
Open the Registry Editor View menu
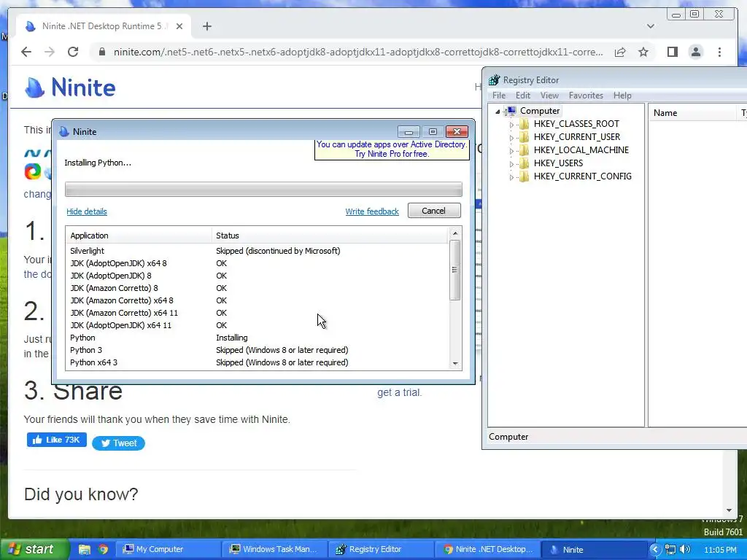(x=549, y=96)
